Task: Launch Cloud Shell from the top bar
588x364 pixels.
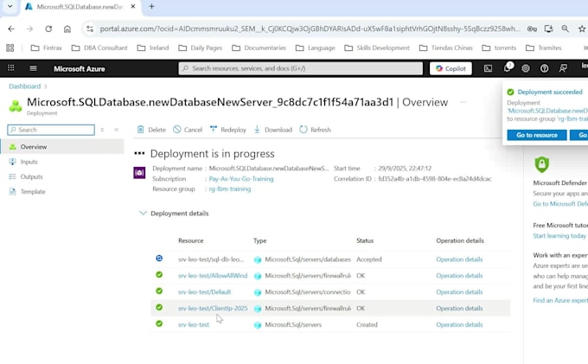Action: (488, 68)
